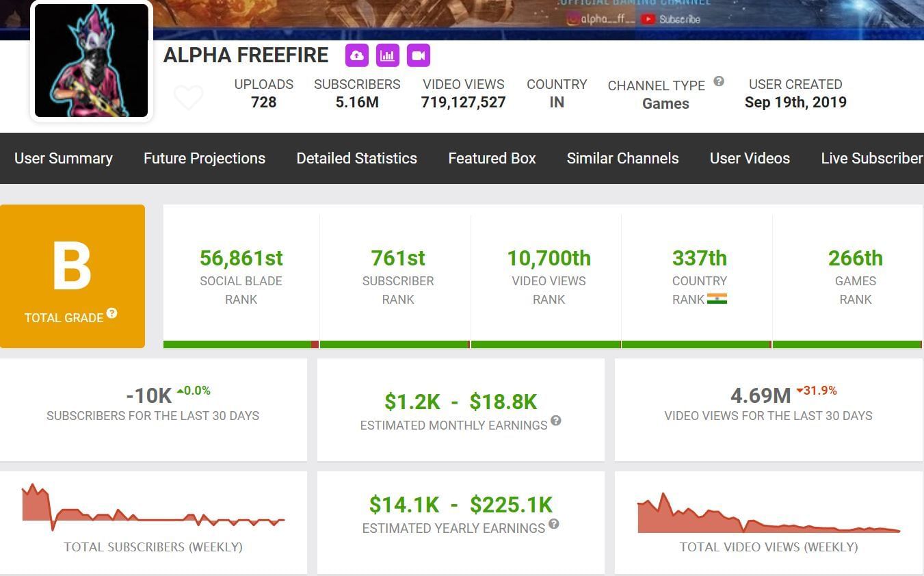Select the Featured Box tab

coord(492,158)
